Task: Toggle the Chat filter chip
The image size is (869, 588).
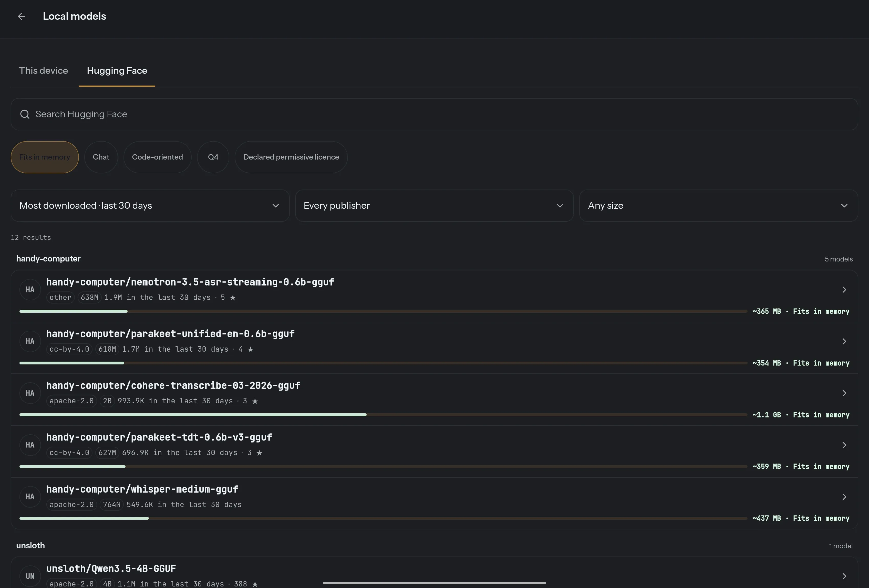Action: (101, 157)
